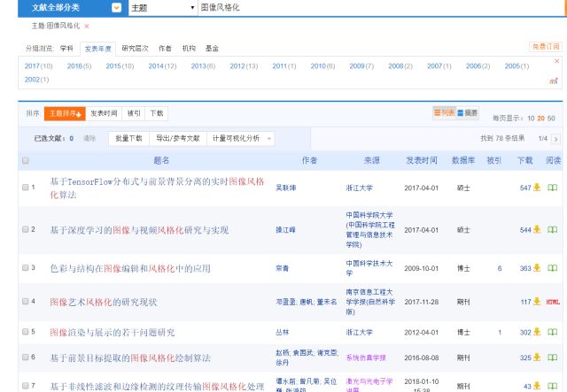Switch grouping to 机构 tab
567x392 pixels.
point(189,49)
